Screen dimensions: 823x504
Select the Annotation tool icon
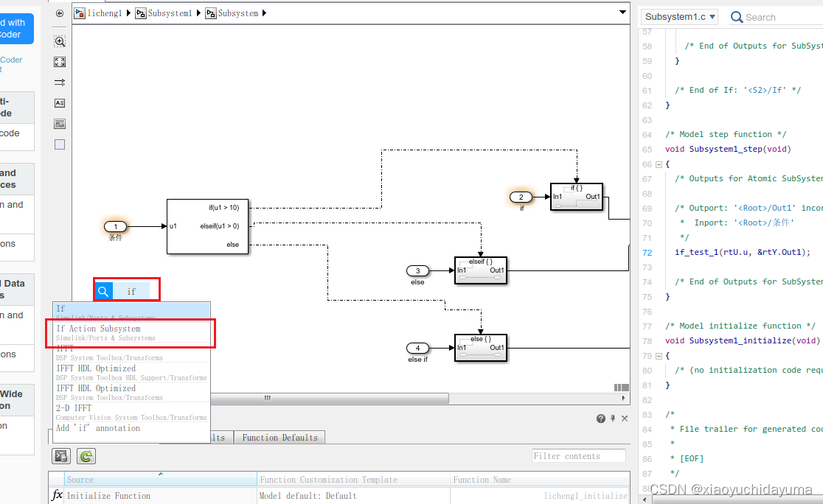(x=59, y=102)
